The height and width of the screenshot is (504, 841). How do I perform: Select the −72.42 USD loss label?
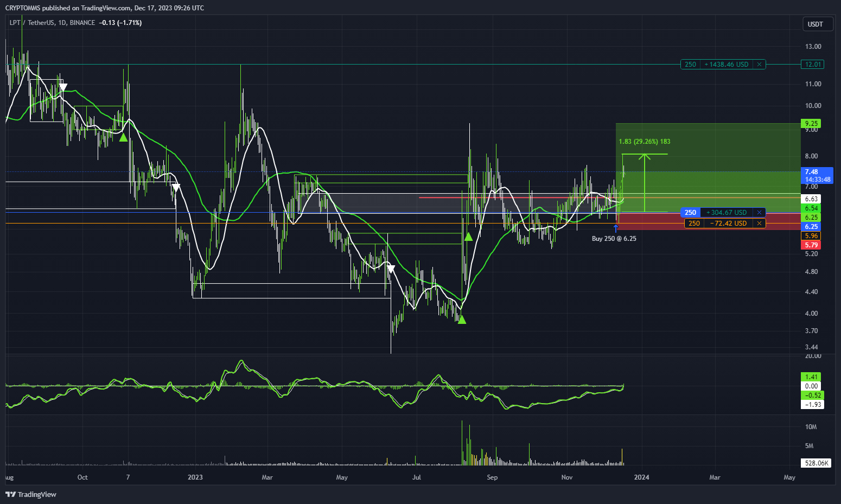pos(729,224)
